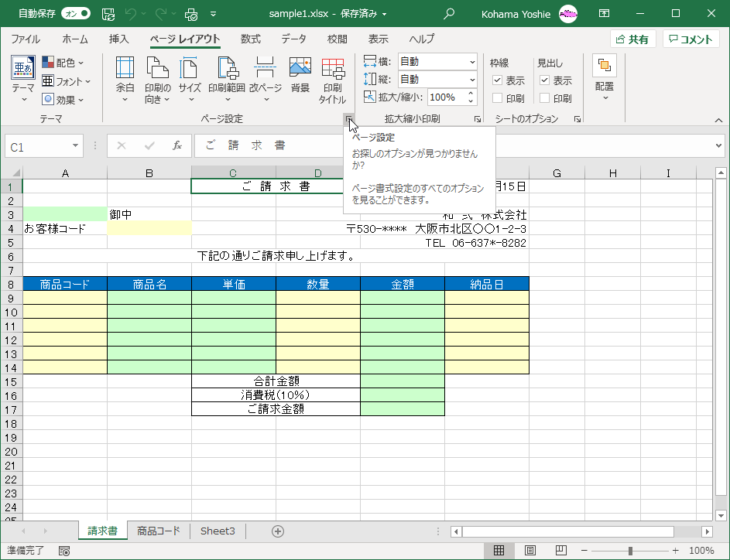Open the 配置 arrange menu

[605, 78]
